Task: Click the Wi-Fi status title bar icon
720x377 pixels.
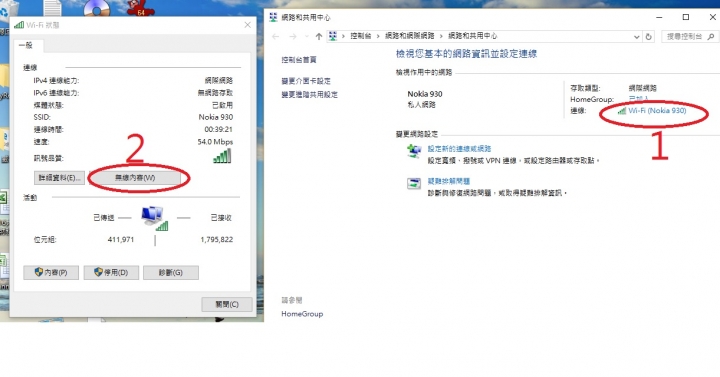Action: [x=19, y=25]
